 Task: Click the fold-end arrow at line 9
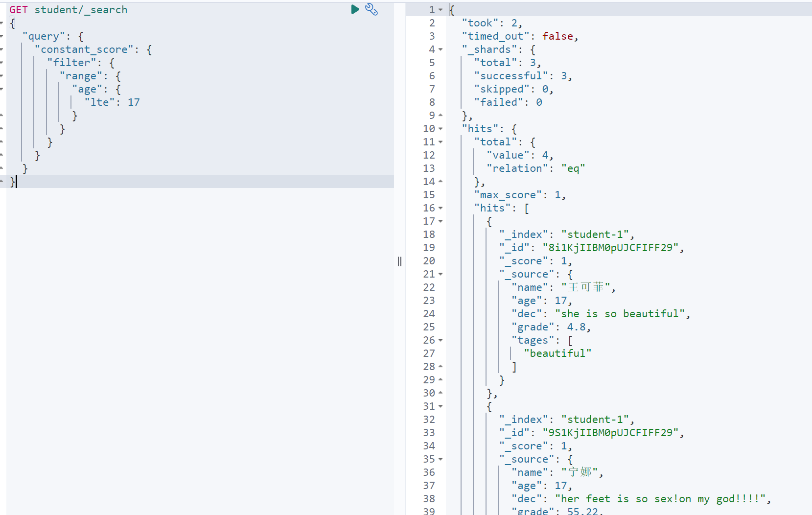pyautogui.click(x=441, y=116)
